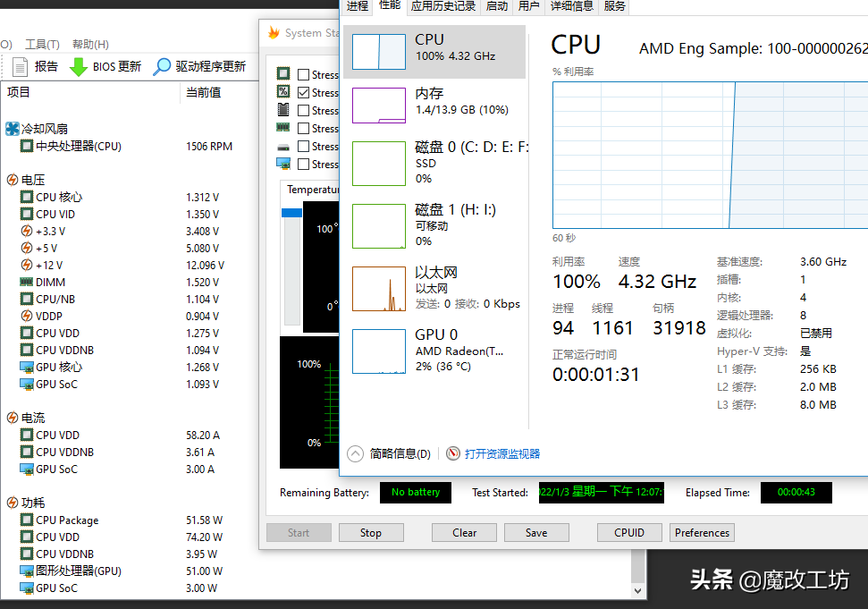Select the 功耗 power category icon
Viewport: 868px width, 609px height.
(x=13, y=503)
